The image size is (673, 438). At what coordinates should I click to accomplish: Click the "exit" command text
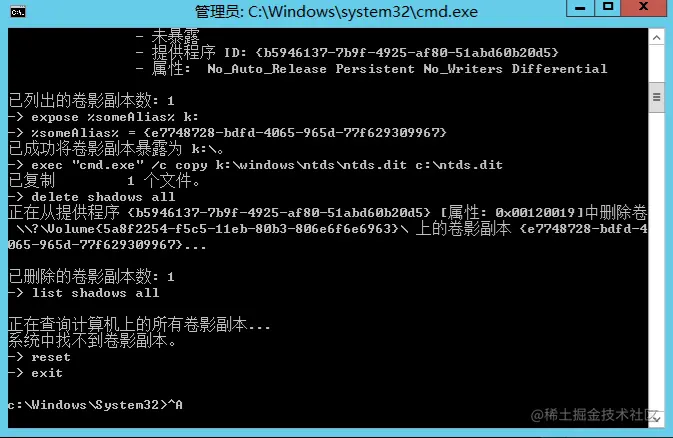pyautogui.click(x=47, y=373)
